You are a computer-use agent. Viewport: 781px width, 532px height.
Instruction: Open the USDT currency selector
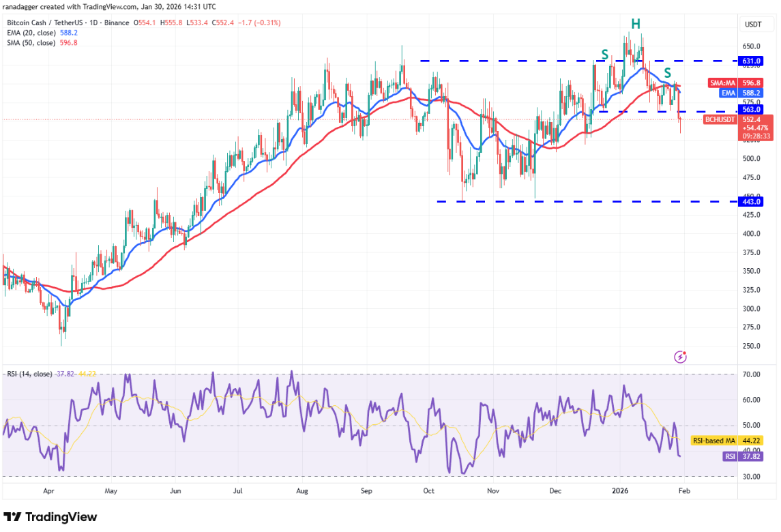(752, 24)
